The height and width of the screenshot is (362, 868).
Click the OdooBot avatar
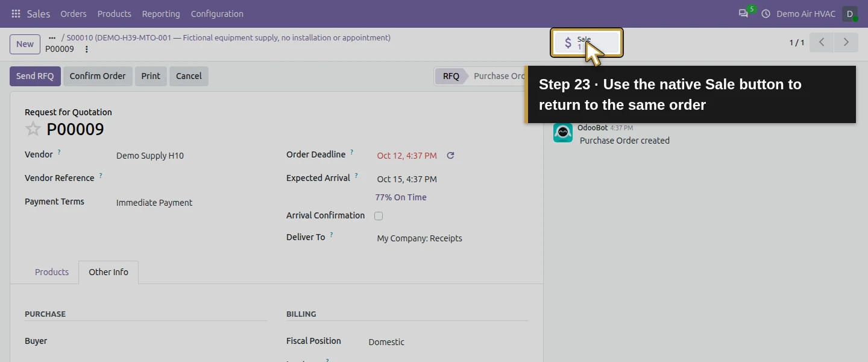(563, 133)
